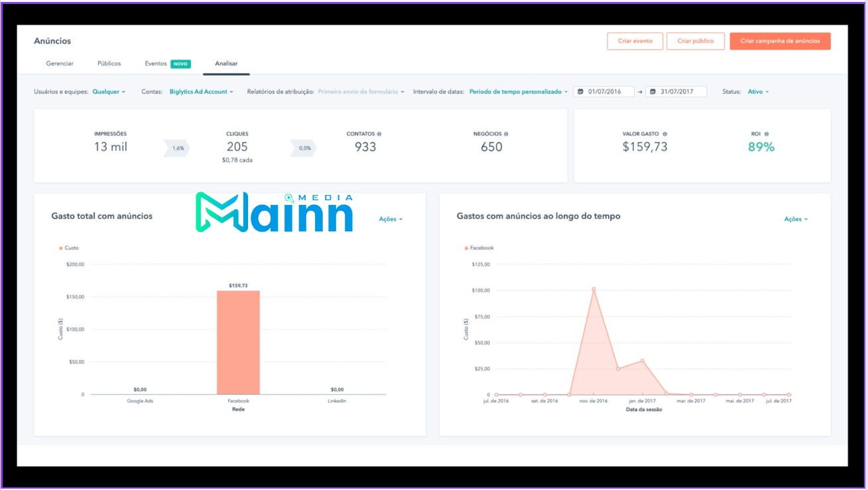
Task: Open Ações menu for Gasto total chart
Action: click(391, 219)
